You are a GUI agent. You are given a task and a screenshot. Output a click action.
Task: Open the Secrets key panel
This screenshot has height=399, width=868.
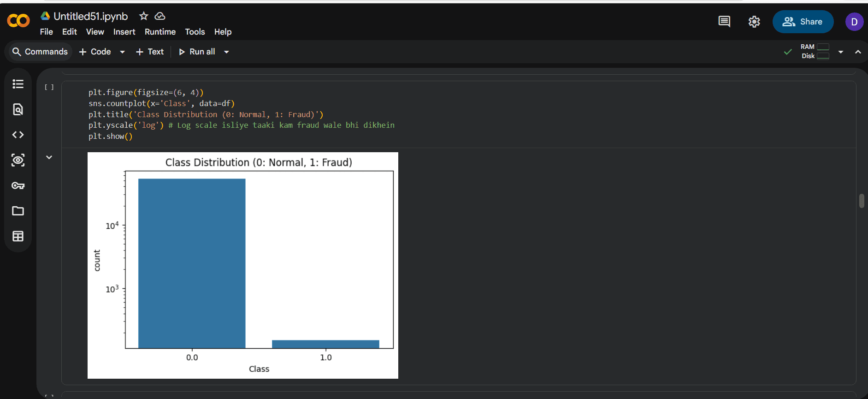(18, 185)
